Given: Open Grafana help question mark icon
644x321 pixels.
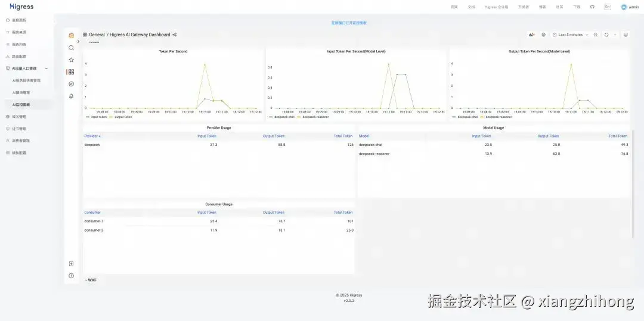Looking at the screenshot, I should 71,276.
